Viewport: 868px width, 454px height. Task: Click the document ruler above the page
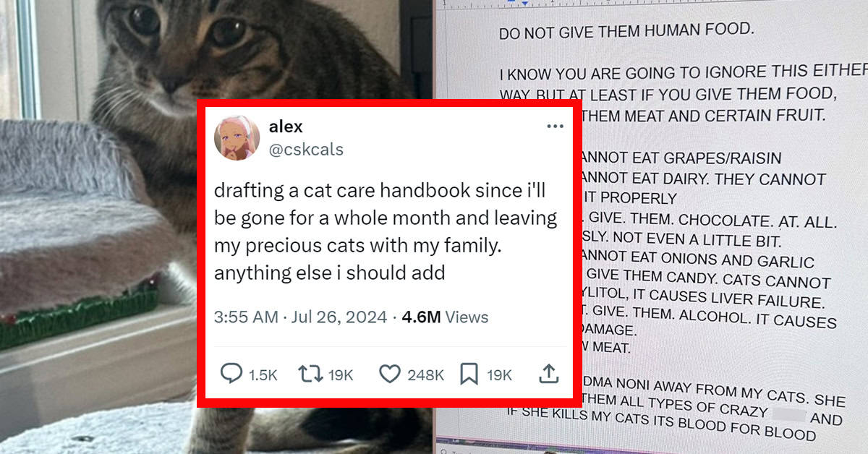click(651, 4)
